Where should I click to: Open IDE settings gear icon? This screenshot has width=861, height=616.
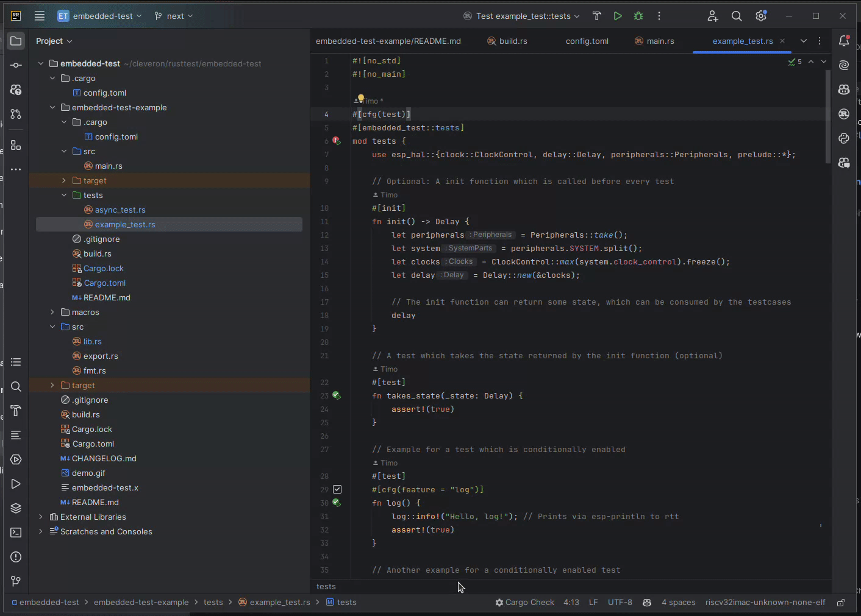(x=761, y=16)
